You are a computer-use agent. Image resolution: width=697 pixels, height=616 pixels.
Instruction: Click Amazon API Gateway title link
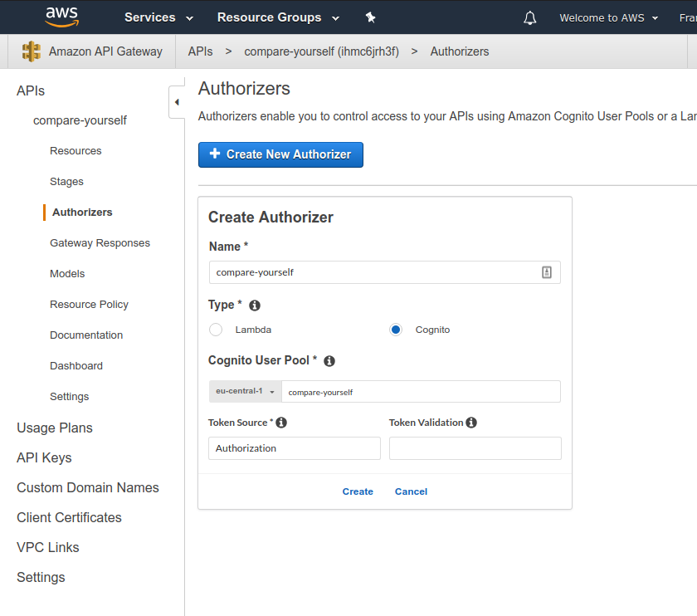[105, 51]
